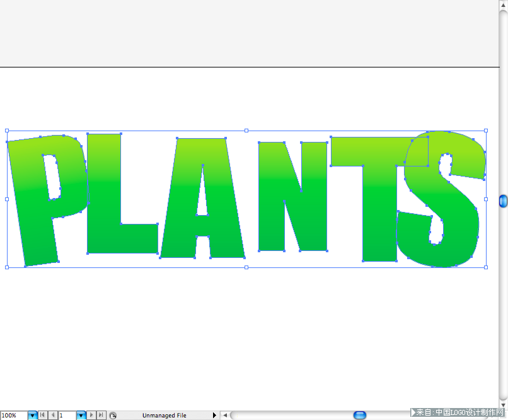
Task: Click the bottom-right corner bounding box handle
Action: click(x=486, y=267)
